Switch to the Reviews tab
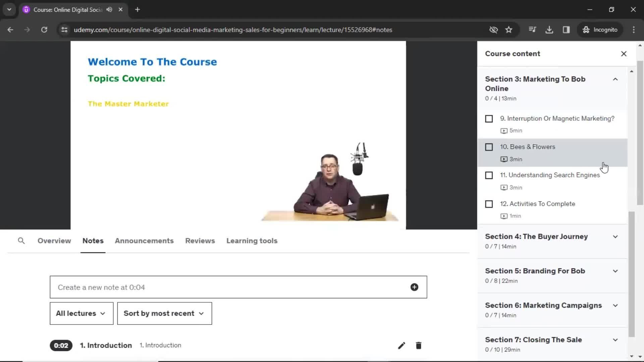Viewport: 644px width, 362px height. tap(200, 240)
